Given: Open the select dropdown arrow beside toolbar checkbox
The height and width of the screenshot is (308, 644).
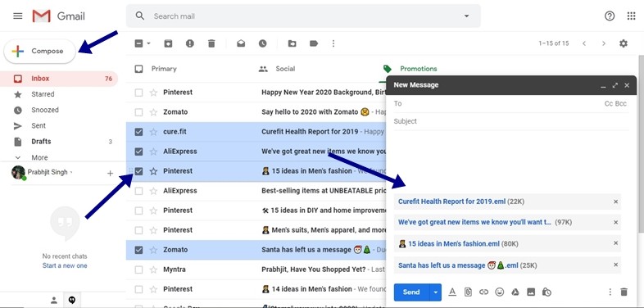Looking at the screenshot, I should 148,43.
